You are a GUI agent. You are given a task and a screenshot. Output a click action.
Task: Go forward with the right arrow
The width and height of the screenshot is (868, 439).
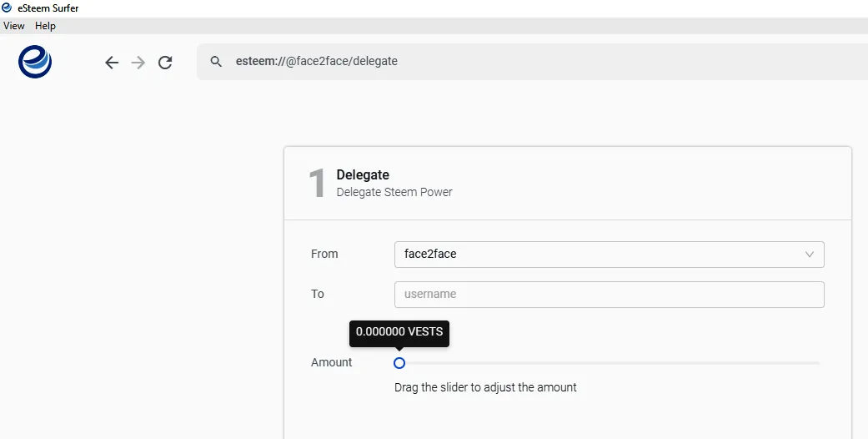138,63
